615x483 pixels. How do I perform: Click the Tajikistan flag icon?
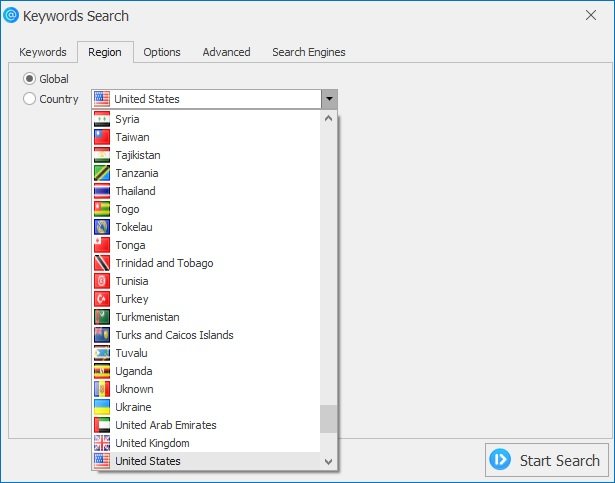click(102, 155)
